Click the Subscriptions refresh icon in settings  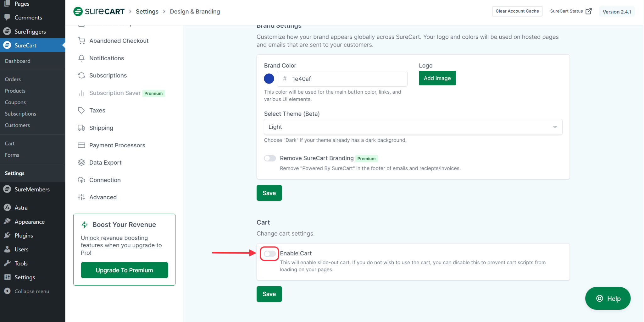point(81,75)
